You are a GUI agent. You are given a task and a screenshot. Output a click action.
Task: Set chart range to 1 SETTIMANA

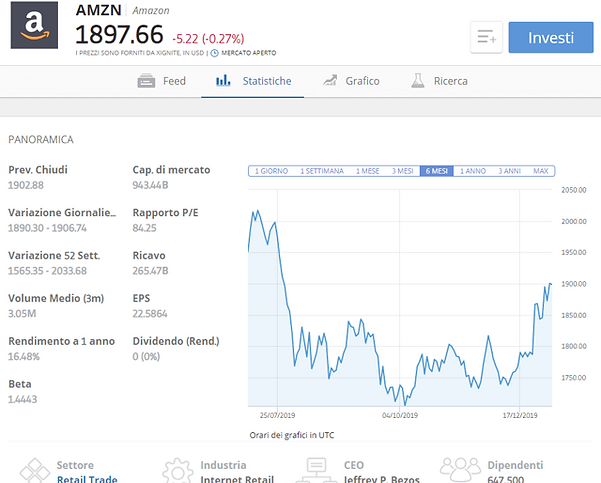point(322,171)
